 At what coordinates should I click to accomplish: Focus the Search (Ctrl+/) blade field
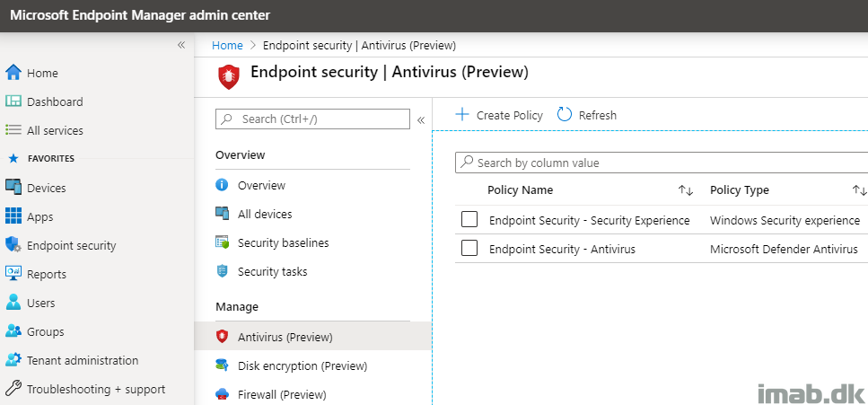pyautogui.click(x=312, y=119)
